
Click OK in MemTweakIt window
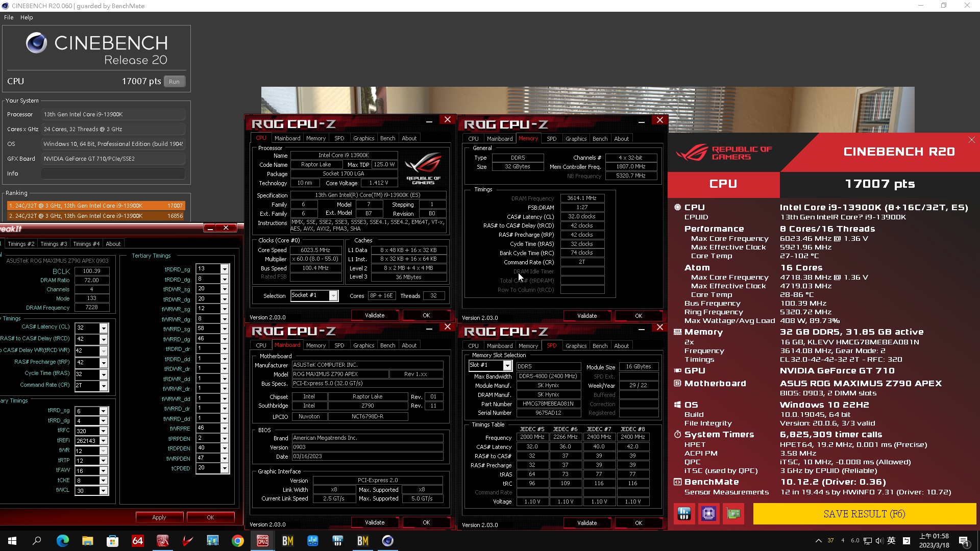[x=210, y=517]
